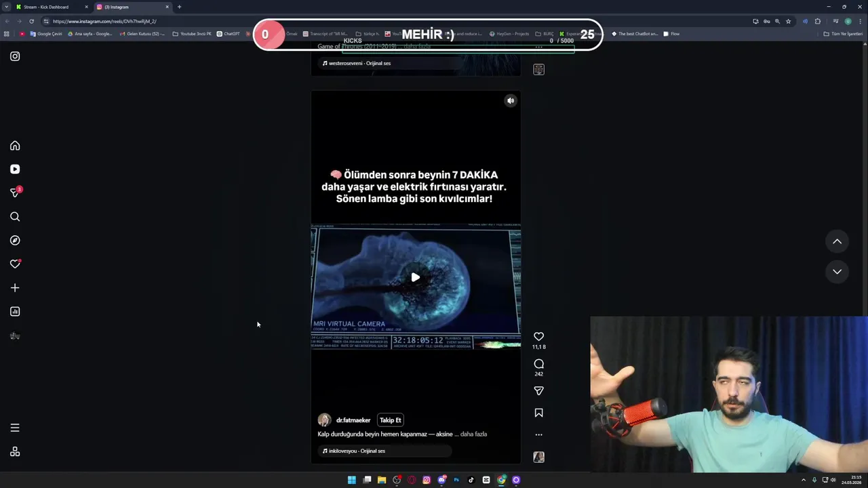
Task: Share the reel with paper plane icon
Action: coord(538,391)
